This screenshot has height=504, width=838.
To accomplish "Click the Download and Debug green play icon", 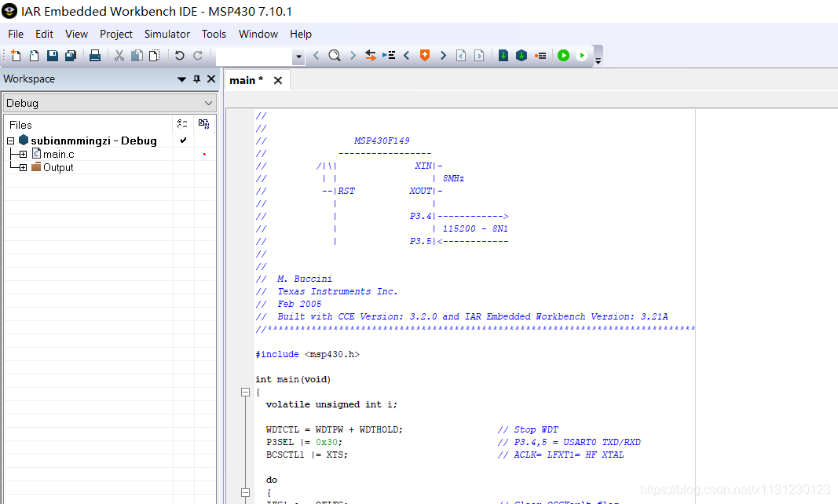I will 563,56.
